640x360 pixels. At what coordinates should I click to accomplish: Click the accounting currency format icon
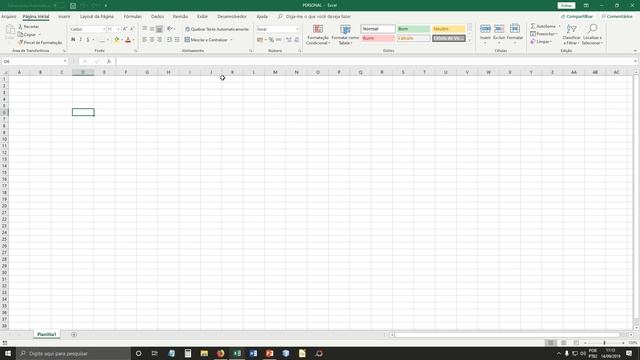click(260, 40)
